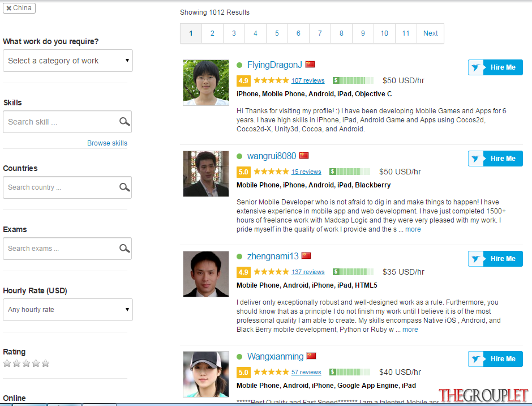The height and width of the screenshot is (406, 532).
Task: Click wangrui8080's profile photo
Action: coord(206,174)
